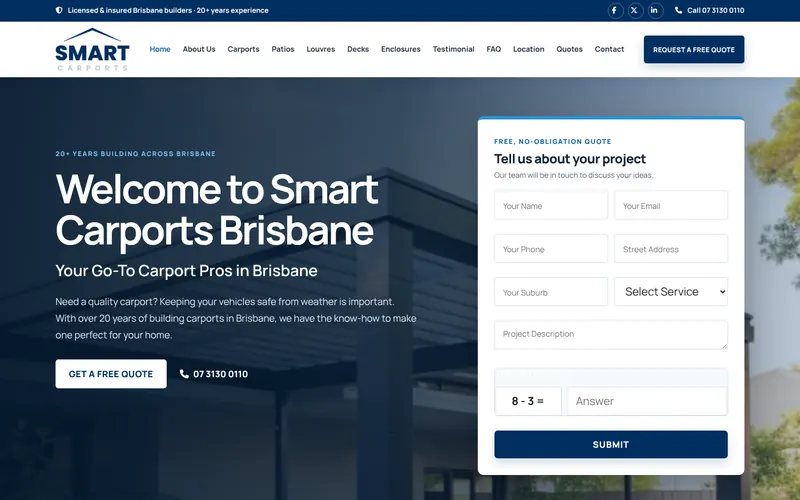Click Licensed & insured Brisbane builders text
This screenshot has width=800, height=500.
coord(168,10)
